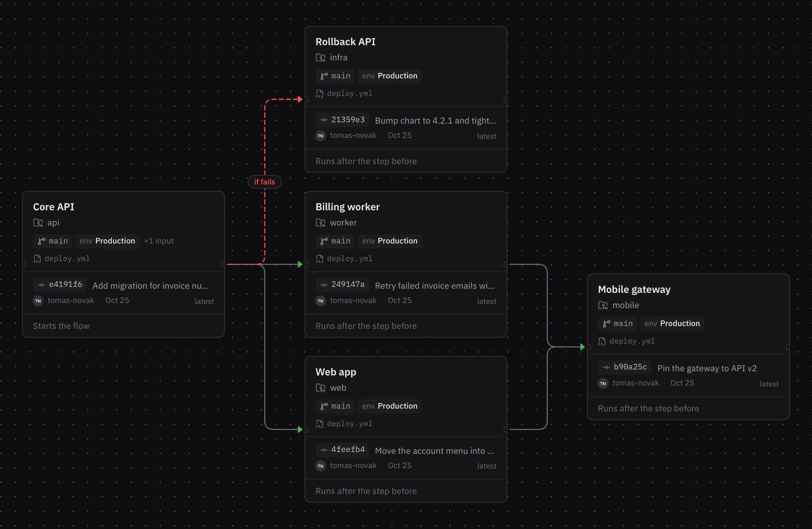Screen dimensions: 812x529
Task: Open commit 4feefb4 in Web app
Action: pos(342,450)
